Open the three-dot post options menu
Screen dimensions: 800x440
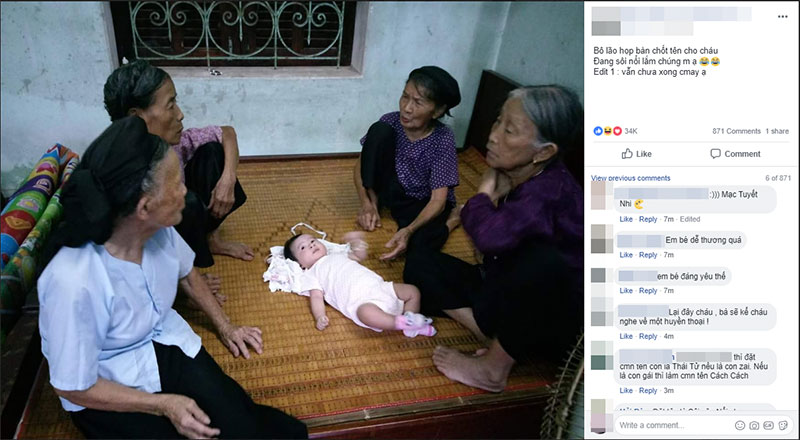782,17
